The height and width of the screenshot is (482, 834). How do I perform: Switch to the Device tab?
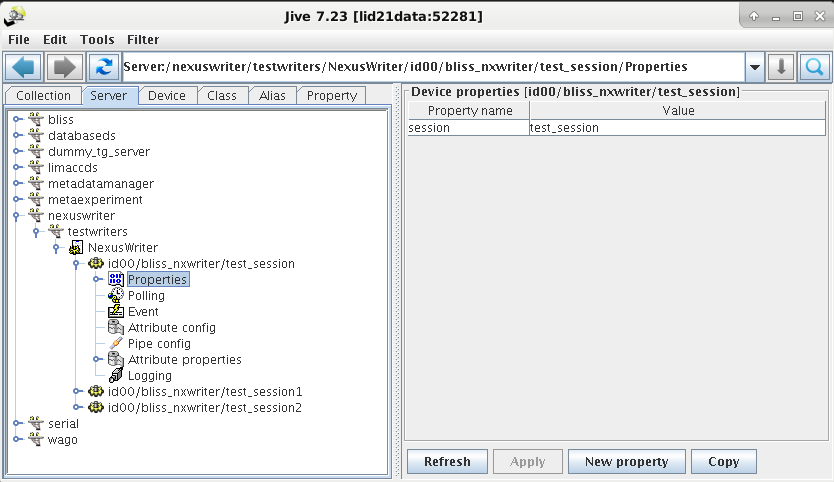point(166,96)
